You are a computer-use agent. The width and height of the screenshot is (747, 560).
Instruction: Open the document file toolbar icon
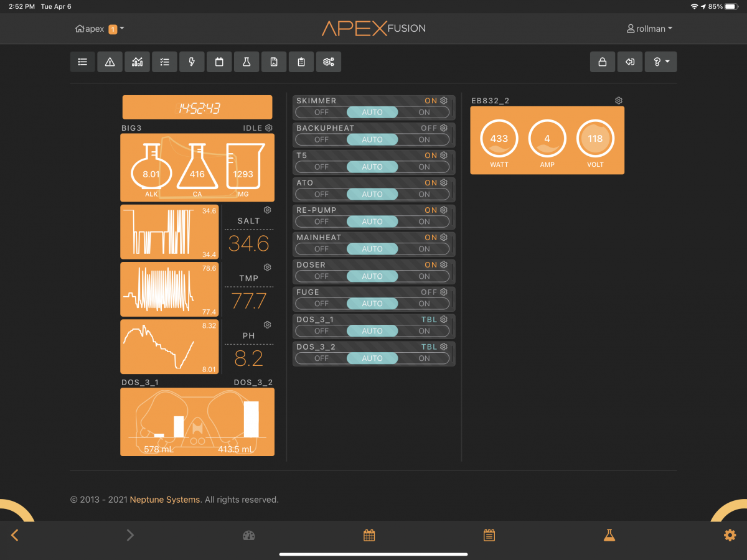pyautogui.click(x=274, y=62)
